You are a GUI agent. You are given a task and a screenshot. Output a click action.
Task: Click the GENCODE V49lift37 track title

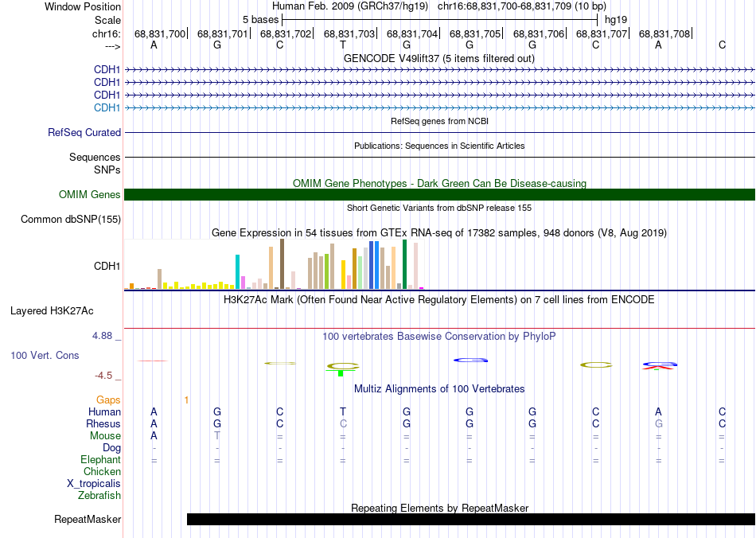(x=438, y=58)
